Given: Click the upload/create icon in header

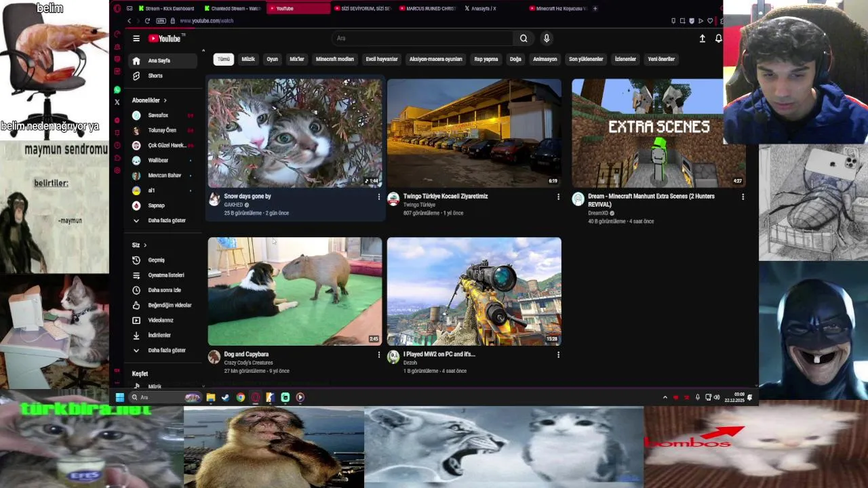Looking at the screenshot, I should tap(703, 39).
